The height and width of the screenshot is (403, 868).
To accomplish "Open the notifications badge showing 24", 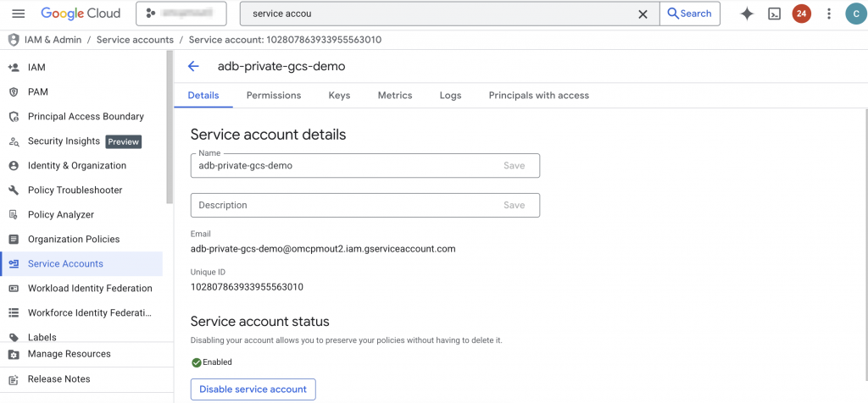I will [801, 14].
